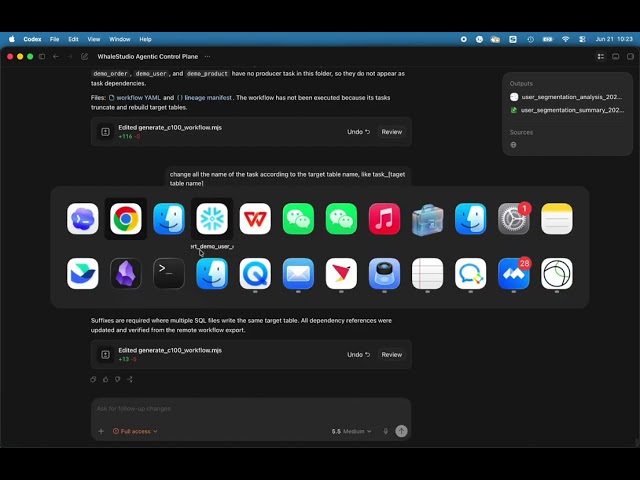Open the Mail app from switcher
The image size is (640, 480).
coord(298,273)
